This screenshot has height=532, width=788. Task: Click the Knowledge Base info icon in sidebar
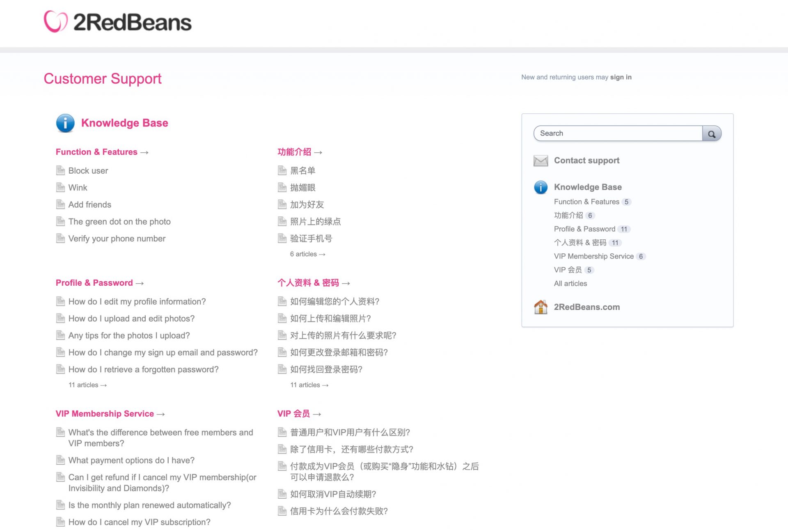tap(541, 187)
